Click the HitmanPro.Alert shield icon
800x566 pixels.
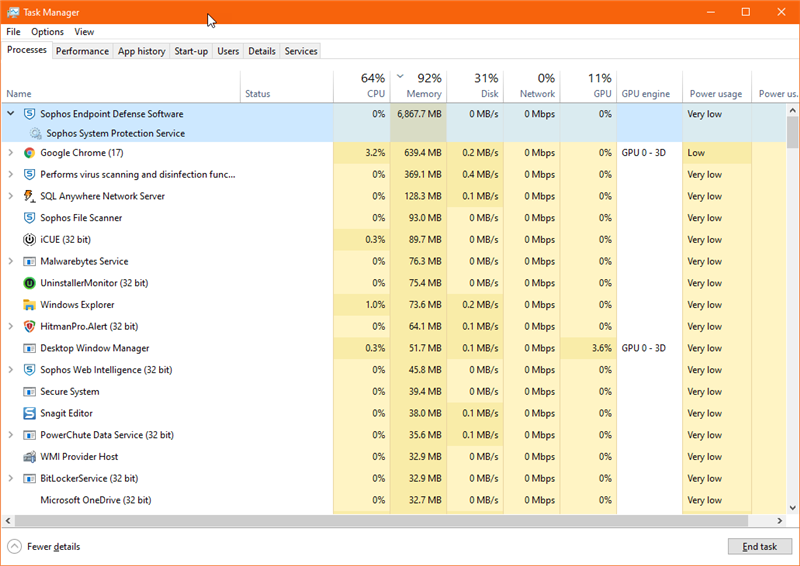(x=30, y=326)
